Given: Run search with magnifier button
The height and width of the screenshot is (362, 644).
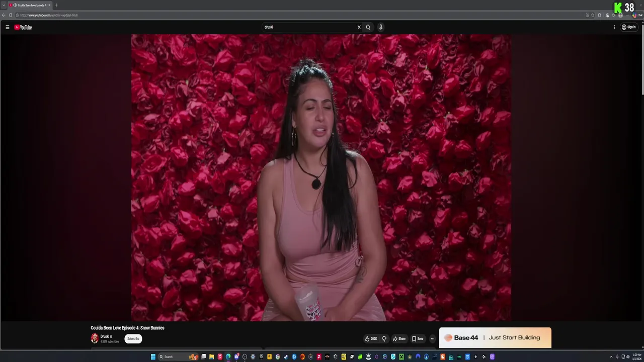Looking at the screenshot, I should 368,27.
